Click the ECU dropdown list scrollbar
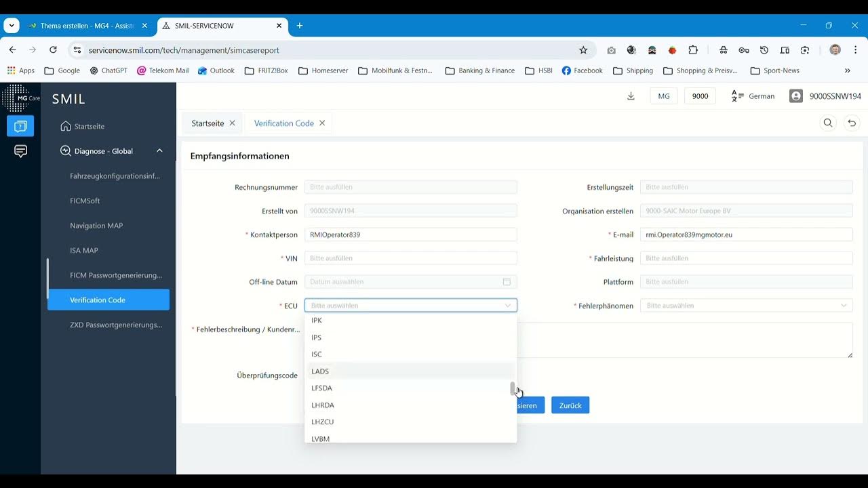The width and height of the screenshot is (868, 488). (x=513, y=389)
